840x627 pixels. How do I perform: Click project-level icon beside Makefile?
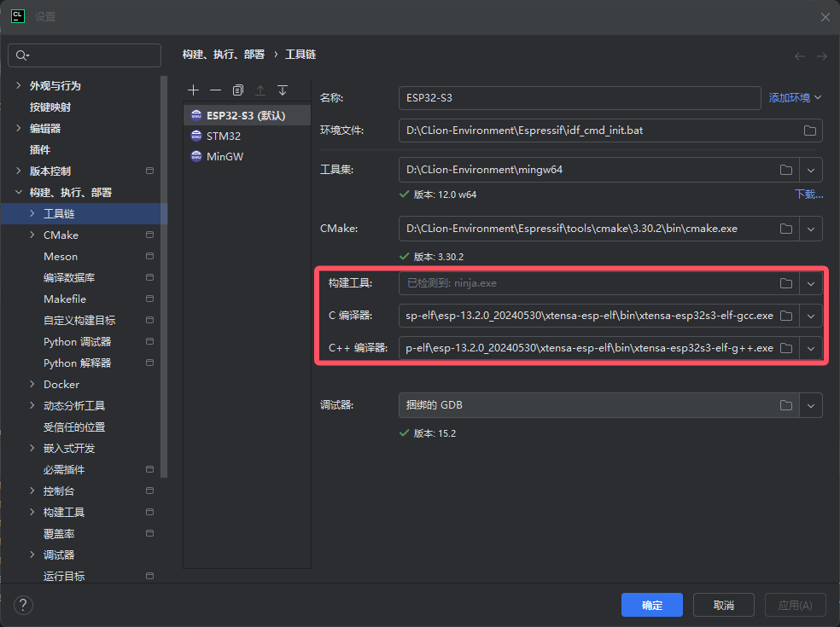[x=150, y=299]
